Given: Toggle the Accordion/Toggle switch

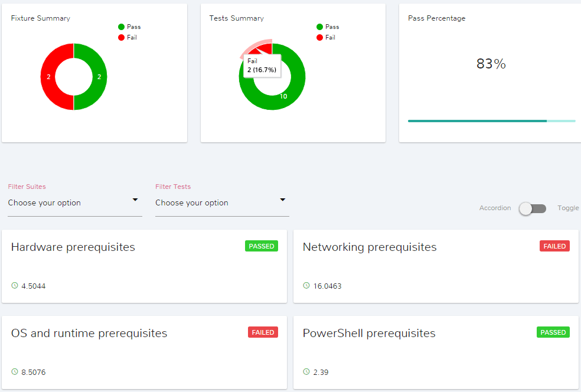Looking at the screenshot, I should pos(533,208).
